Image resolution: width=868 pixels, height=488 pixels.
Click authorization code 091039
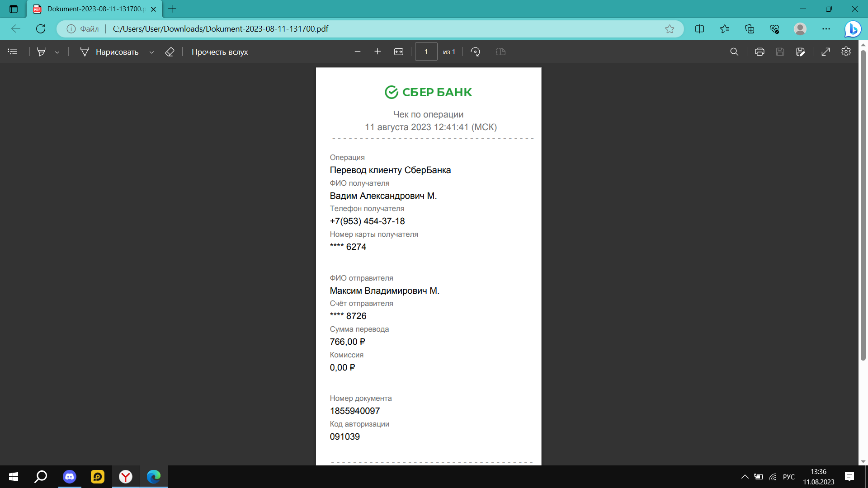pos(345,436)
